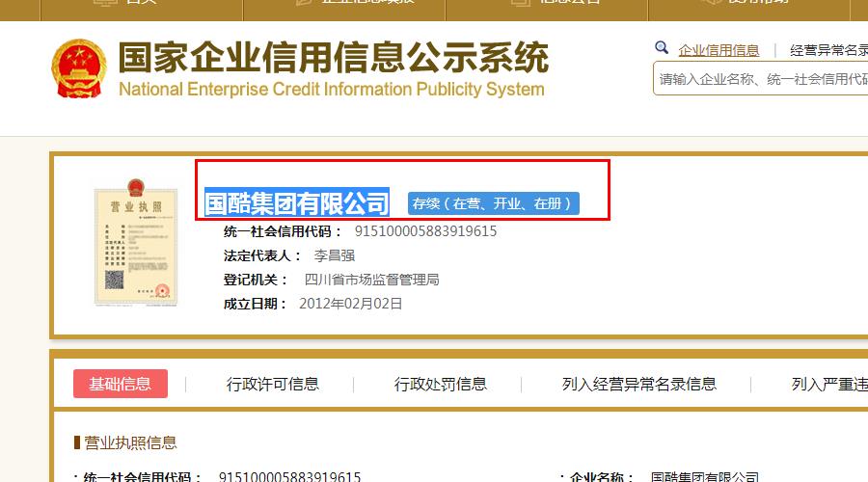Screen dimensions: 868x482
Task: Open the 企业信用信息 search tab
Action: [x=719, y=51]
